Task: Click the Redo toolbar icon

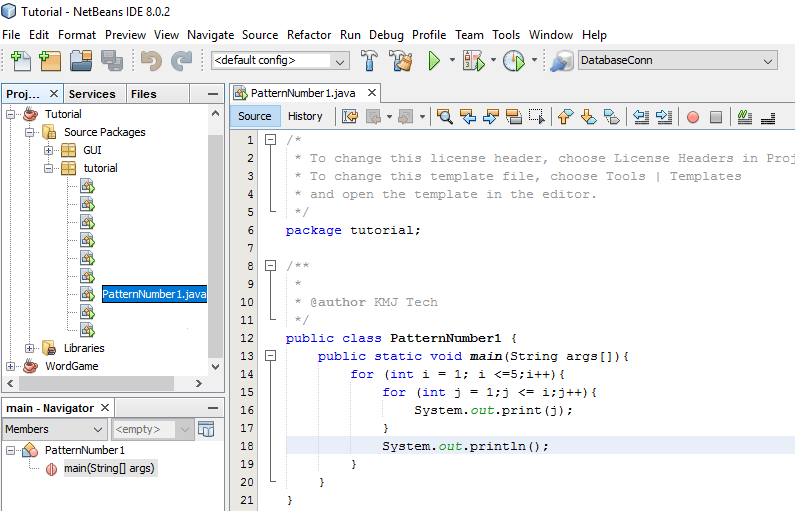Action: click(182, 61)
